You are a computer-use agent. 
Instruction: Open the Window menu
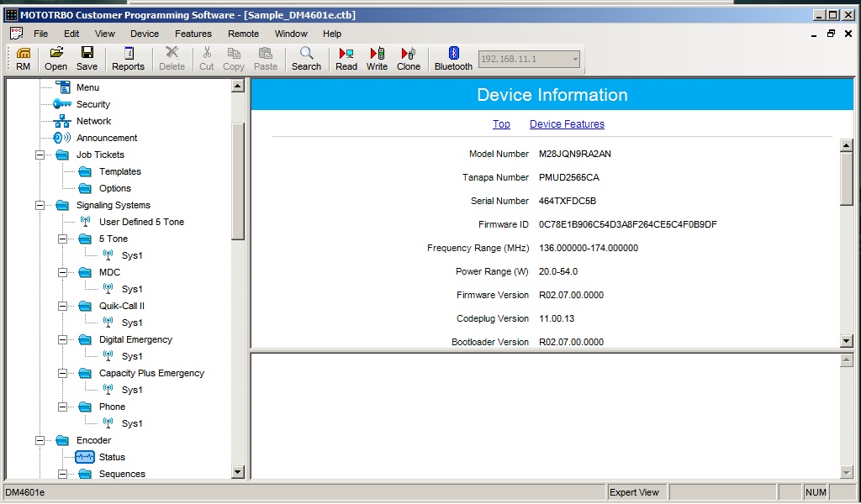point(291,34)
